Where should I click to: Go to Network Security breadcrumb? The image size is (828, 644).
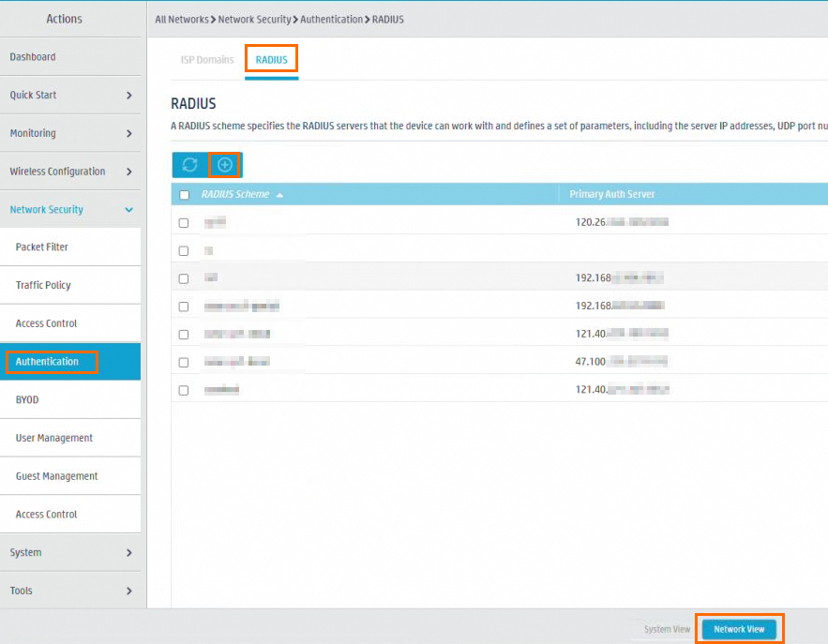coord(254,20)
